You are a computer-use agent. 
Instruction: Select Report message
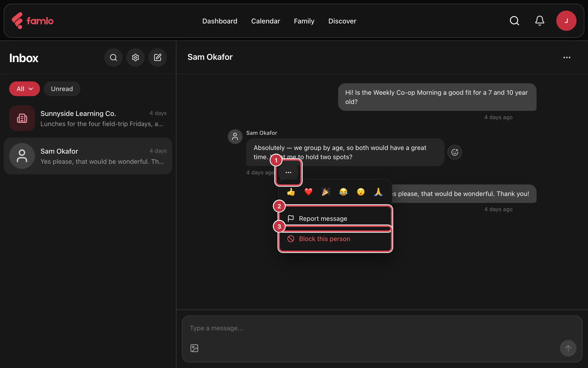pyautogui.click(x=335, y=218)
